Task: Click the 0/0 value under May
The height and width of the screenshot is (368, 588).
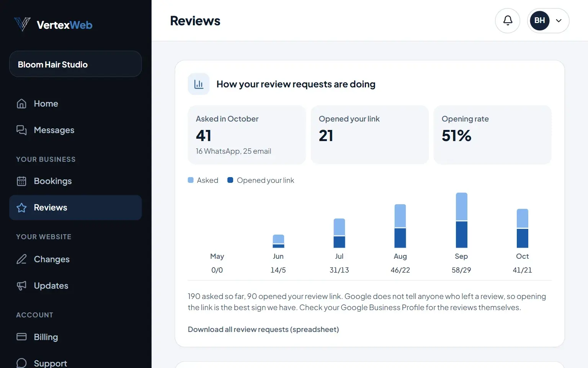Action: [217, 270]
